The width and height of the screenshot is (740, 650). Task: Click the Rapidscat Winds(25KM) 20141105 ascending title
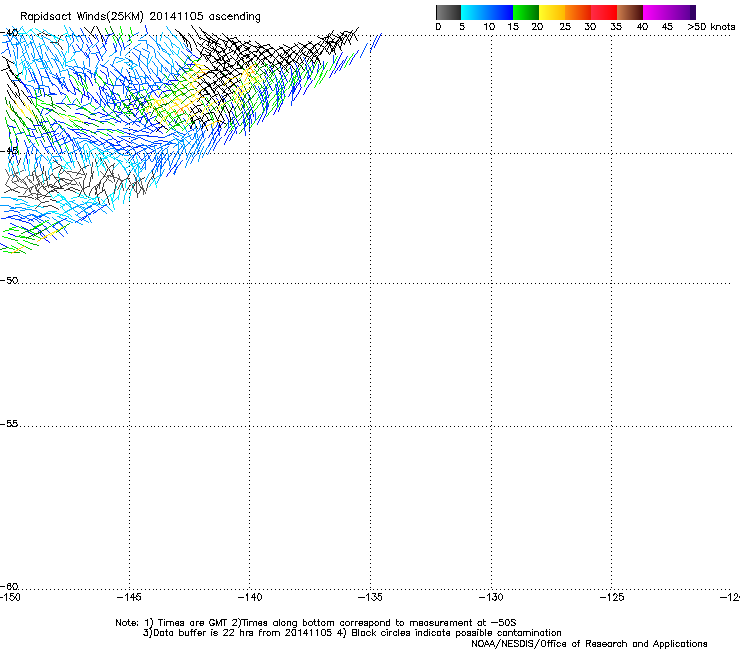click(x=140, y=16)
